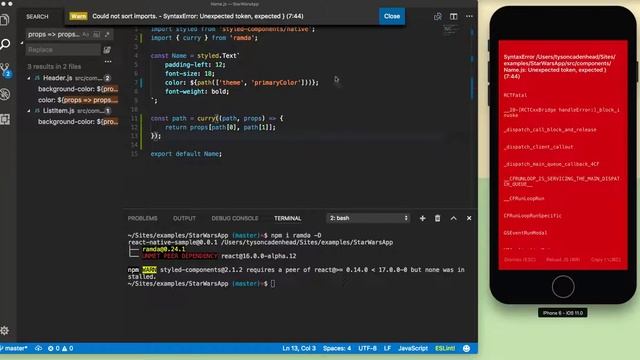Click the '3 results in 2 files' summary text
Viewport: 640px width, 360px height.
pyautogui.click(x=54, y=67)
